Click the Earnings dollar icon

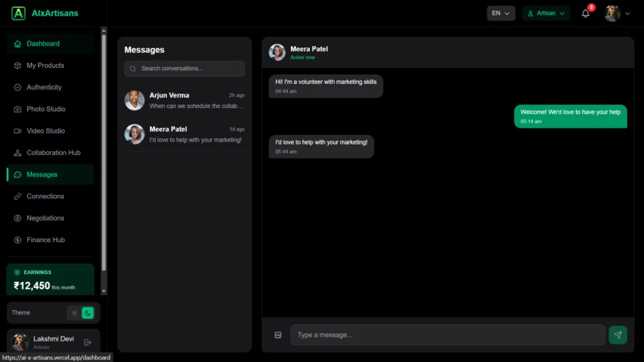(x=17, y=272)
